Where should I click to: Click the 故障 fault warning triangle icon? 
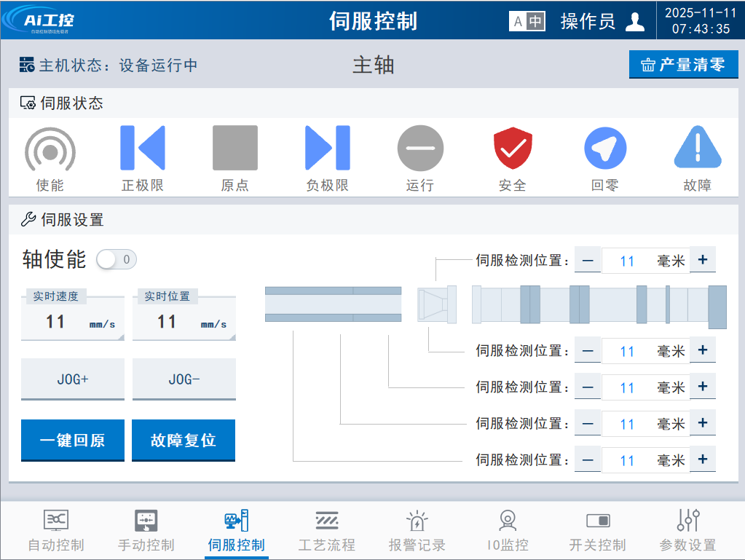pos(697,148)
